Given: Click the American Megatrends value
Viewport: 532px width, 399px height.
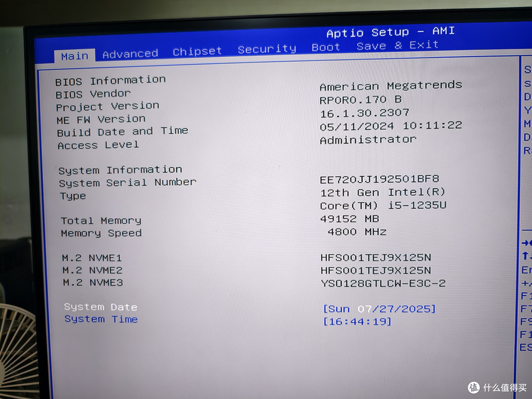Looking at the screenshot, I should click(x=391, y=86).
